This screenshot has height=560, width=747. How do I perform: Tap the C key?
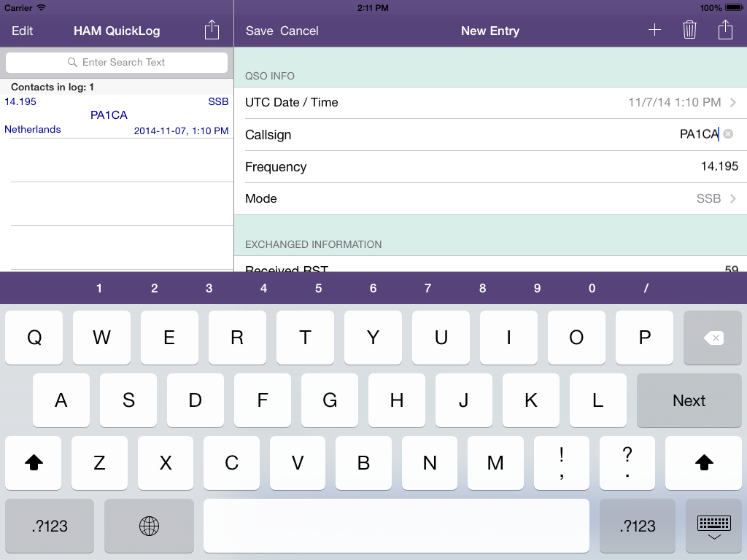(231, 462)
